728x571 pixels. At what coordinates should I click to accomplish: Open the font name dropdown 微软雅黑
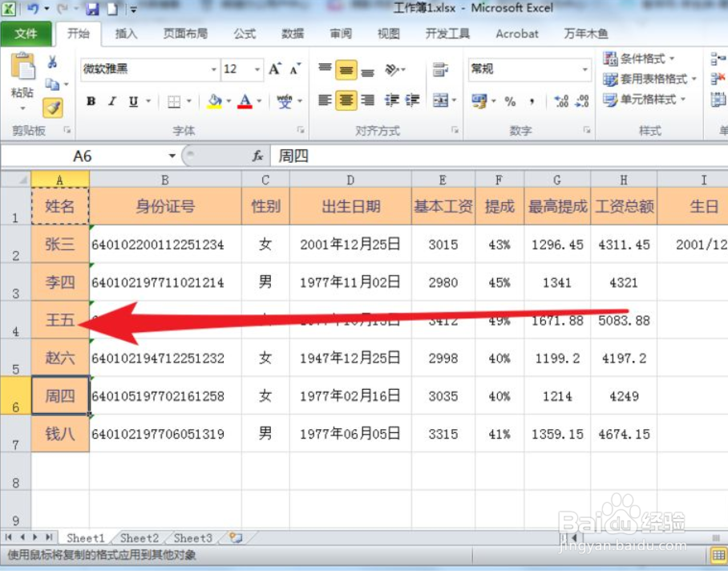point(213,70)
